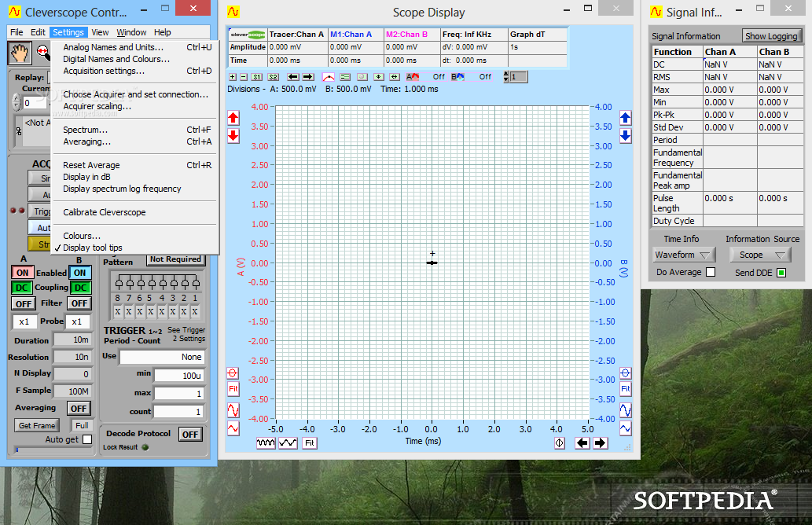This screenshot has width=812, height=525.
Task: Click the large blue sine wave icon
Action: click(x=626, y=410)
